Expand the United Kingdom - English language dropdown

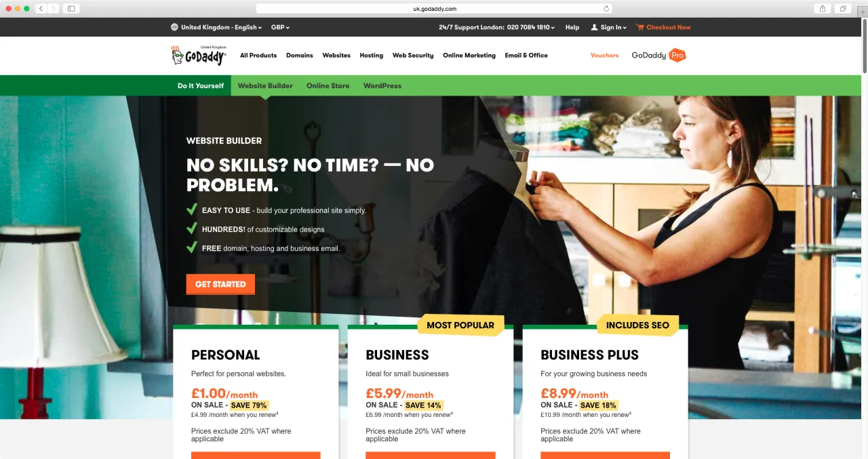tap(221, 27)
